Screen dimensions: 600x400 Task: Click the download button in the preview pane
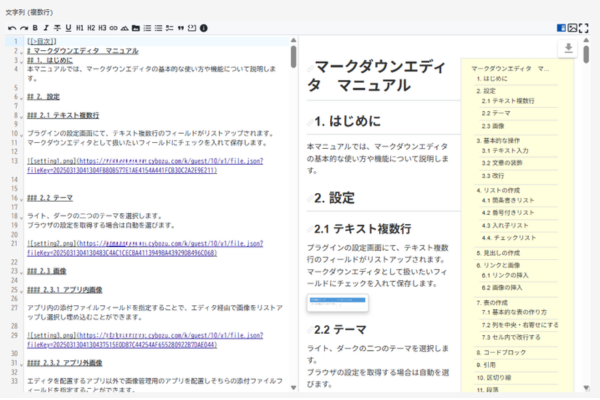pos(569,48)
